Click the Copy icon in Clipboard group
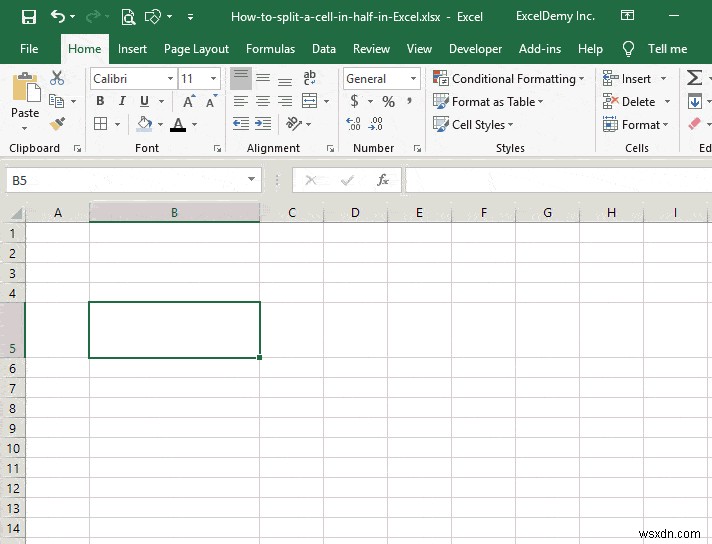This screenshot has height=544, width=712. [56, 101]
